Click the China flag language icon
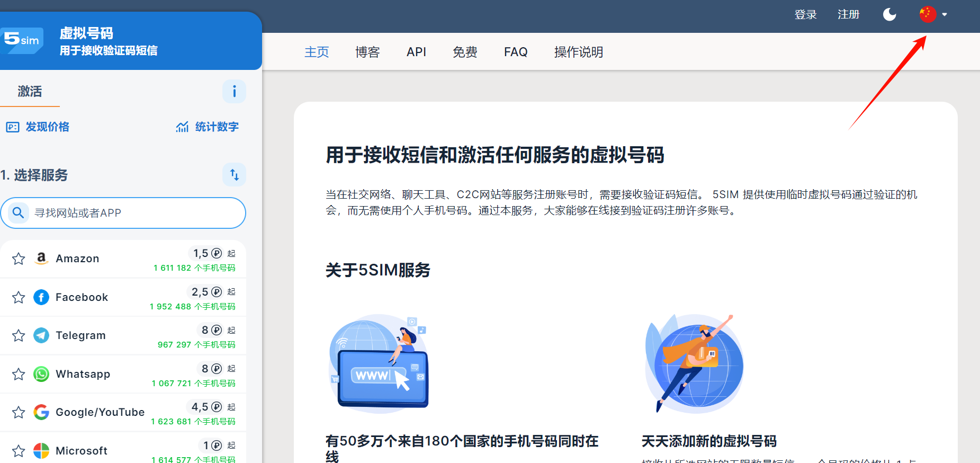Viewport: 980px width, 463px height. tap(928, 14)
